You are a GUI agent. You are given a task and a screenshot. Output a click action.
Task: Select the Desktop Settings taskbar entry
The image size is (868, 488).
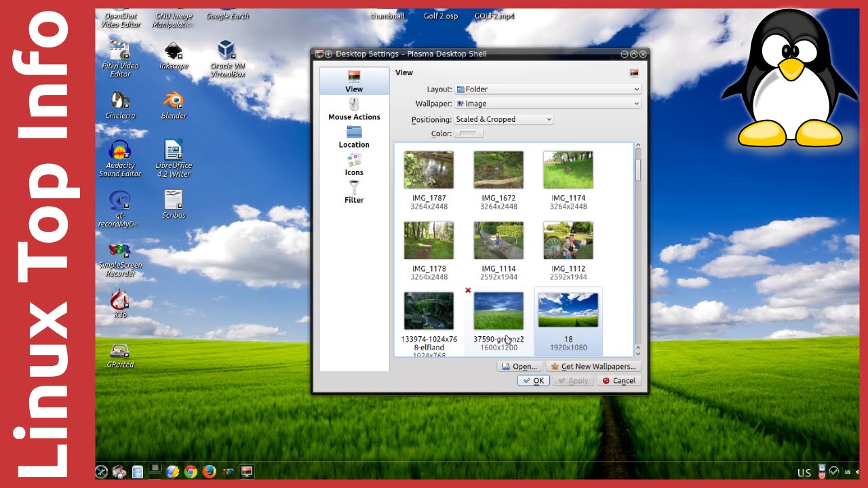[246, 471]
